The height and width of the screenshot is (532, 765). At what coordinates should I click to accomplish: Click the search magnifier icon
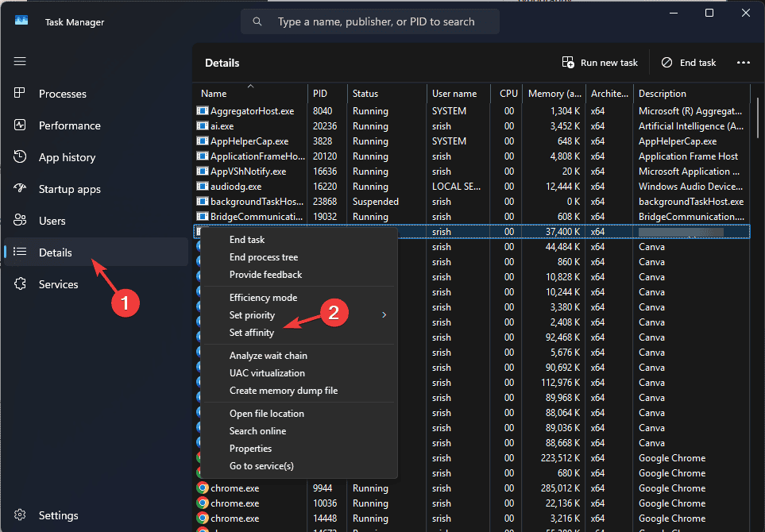pos(257,21)
